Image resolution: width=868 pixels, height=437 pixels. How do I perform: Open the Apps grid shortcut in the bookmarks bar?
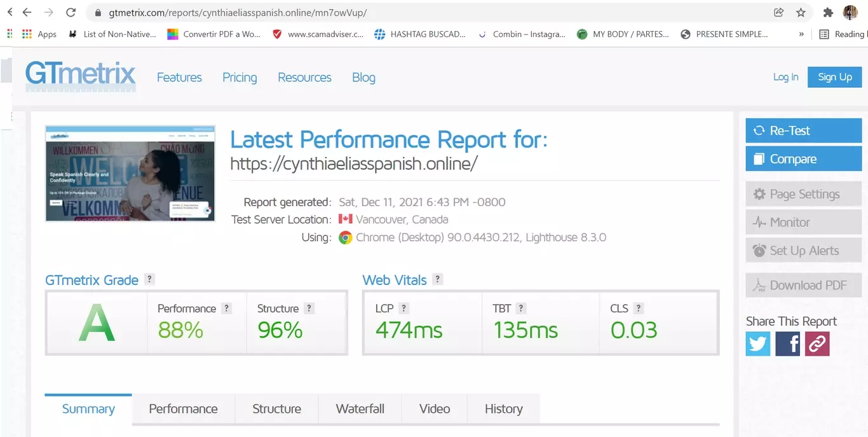point(39,34)
